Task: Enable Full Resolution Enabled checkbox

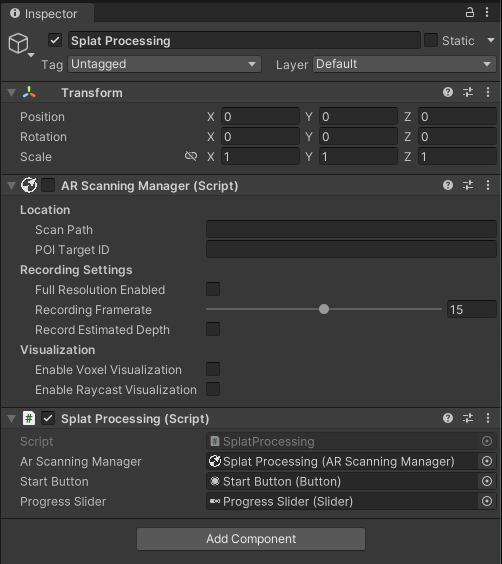Action: tap(213, 289)
